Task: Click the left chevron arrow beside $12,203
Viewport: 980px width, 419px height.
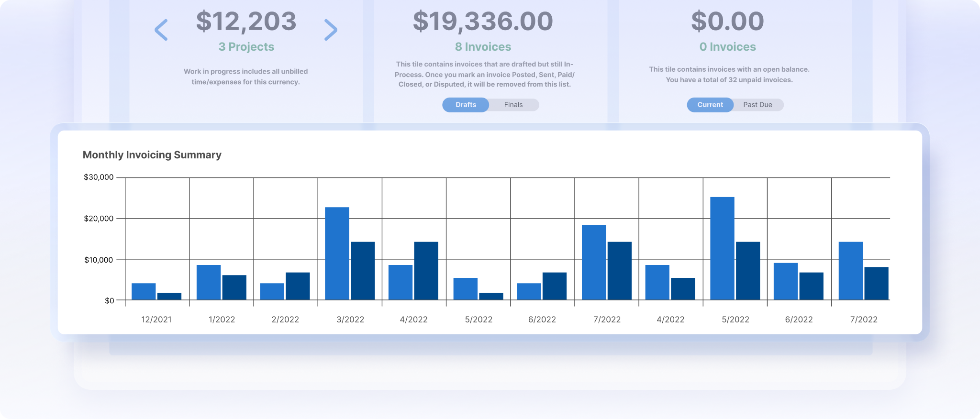Action: click(x=161, y=30)
